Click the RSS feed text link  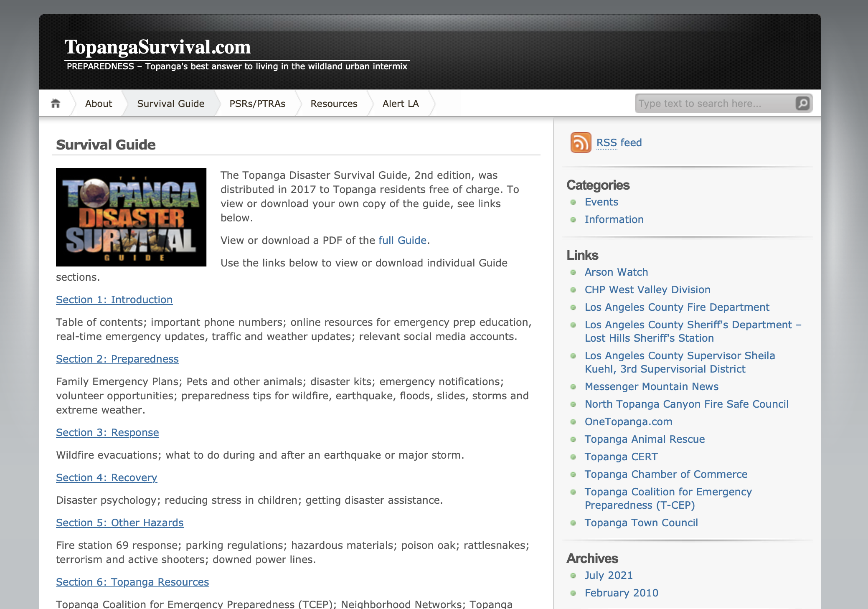[619, 142]
